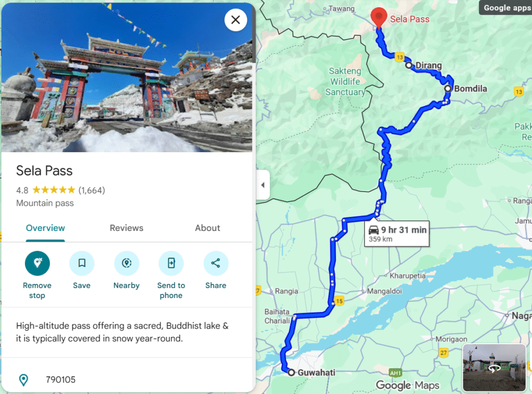Switch to the Reviews tab
Screen dimensions: 532x394
click(127, 228)
